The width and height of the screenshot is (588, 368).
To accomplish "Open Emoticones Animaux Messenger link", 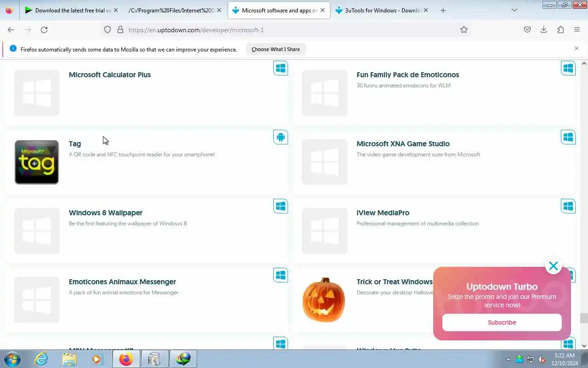I will [123, 282].
